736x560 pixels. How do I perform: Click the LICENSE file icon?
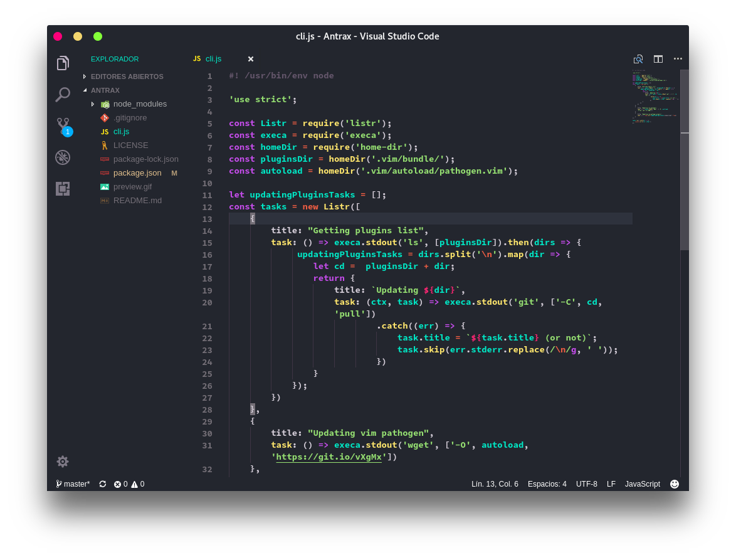105,145
